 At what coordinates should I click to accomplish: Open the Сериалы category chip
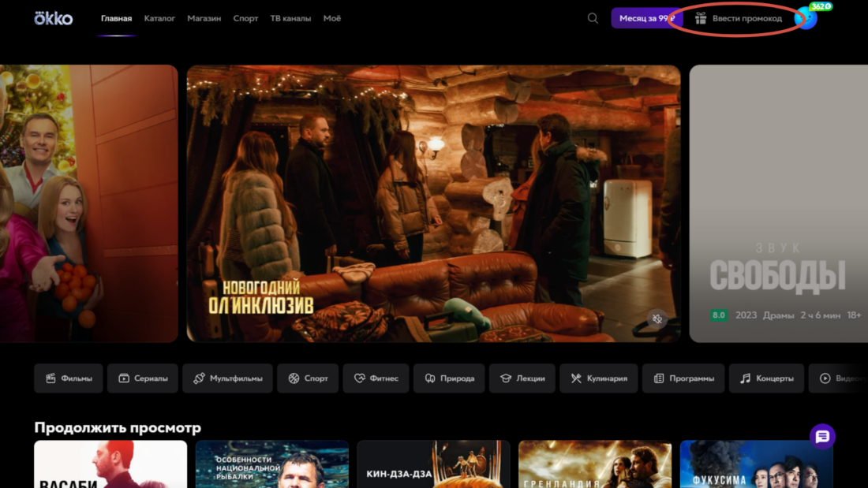click(143, 378)
